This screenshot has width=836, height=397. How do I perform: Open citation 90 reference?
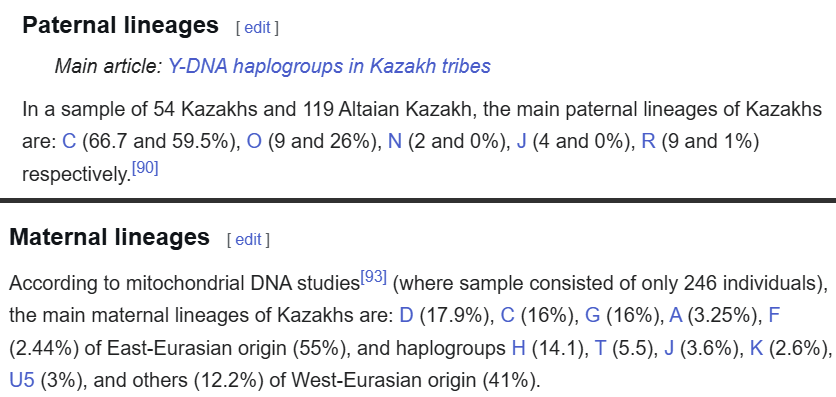pos(145,169)
